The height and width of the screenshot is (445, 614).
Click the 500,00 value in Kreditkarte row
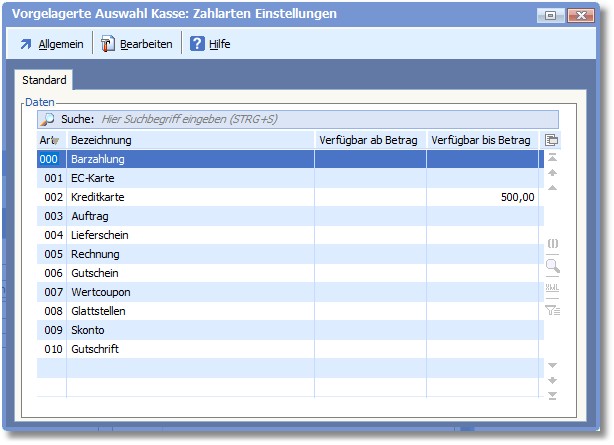pos(518,197)
